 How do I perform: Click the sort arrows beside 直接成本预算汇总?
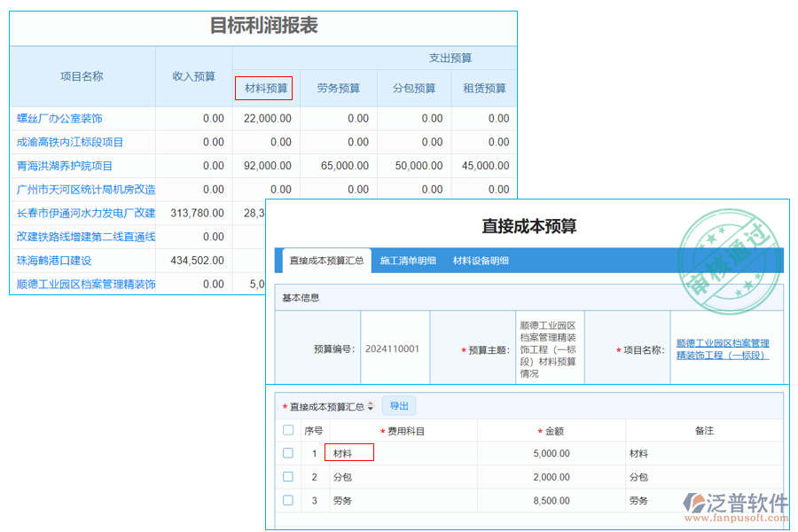pyautogui.click(x=371, y=405)
